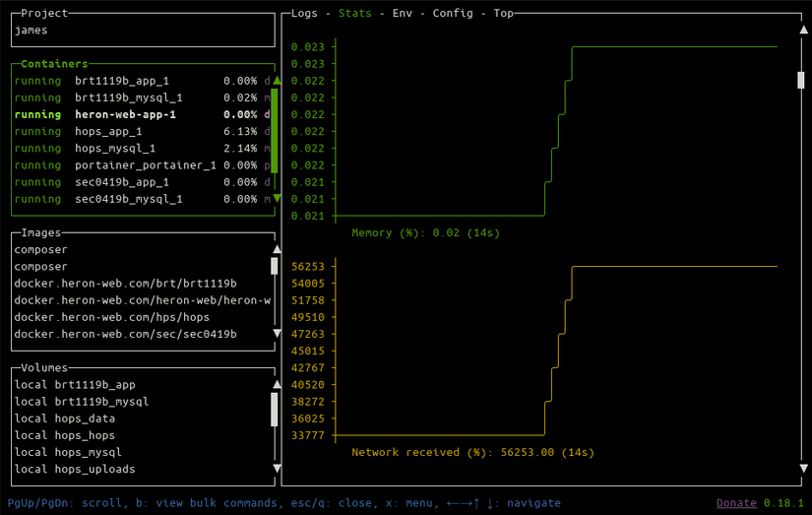812x515 pixels.
Task: Focus the Project panel title
Action: (x=44, y=13)
